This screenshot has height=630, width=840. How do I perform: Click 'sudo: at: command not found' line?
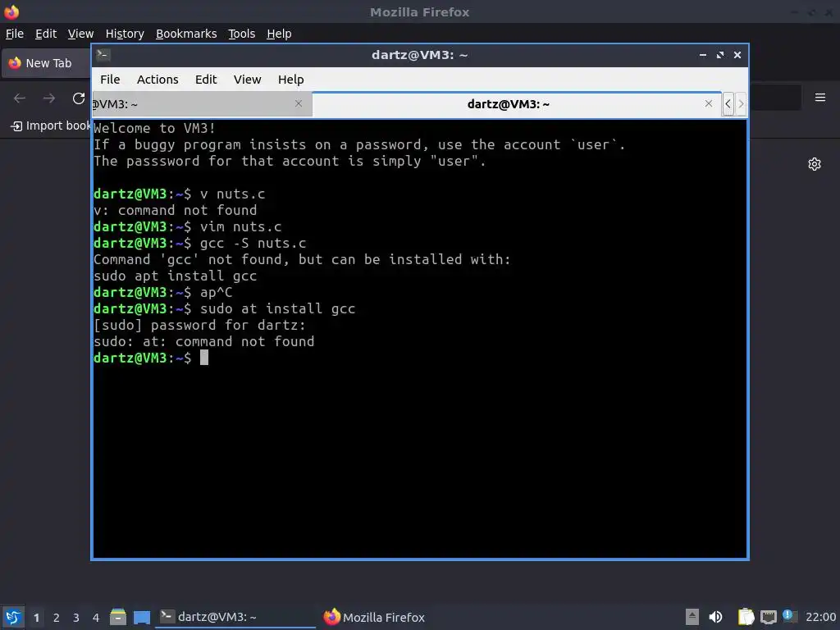[x=204, y=341]
